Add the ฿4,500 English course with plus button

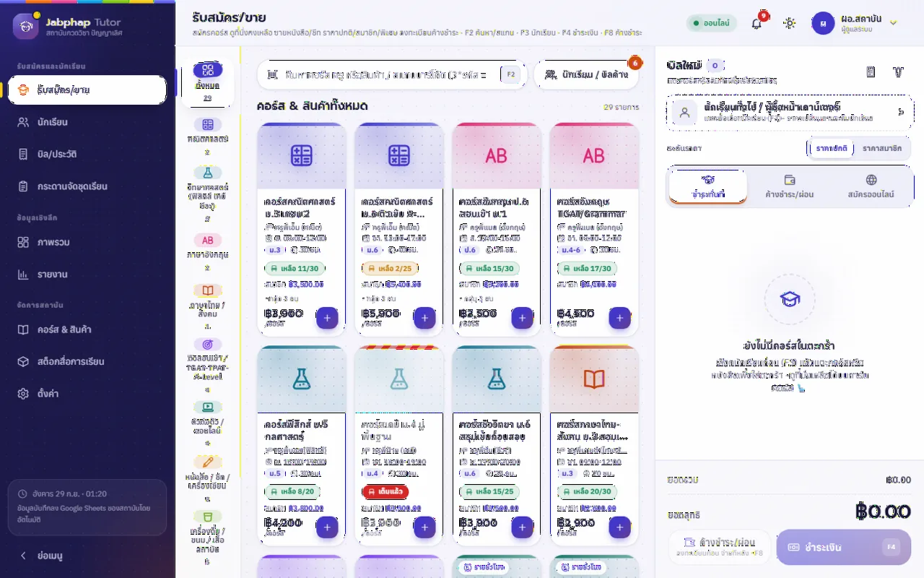click(x=619, y=317)
